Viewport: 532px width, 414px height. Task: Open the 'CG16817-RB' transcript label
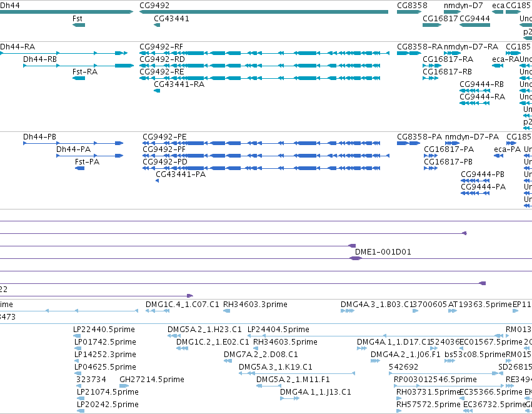(447, 72)
